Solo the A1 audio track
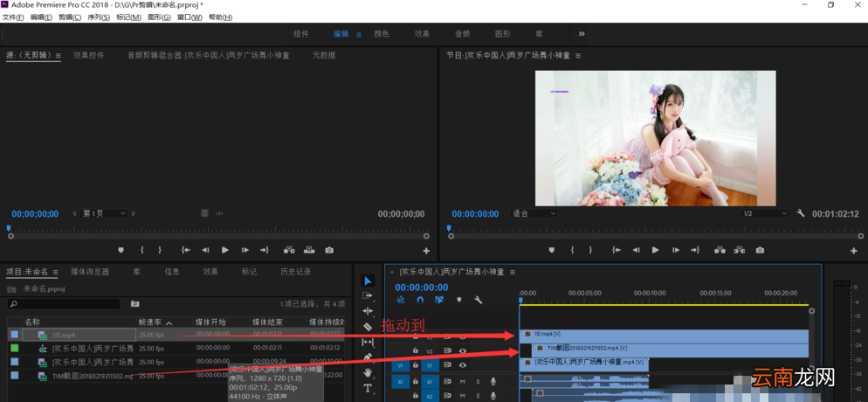 click(x=478, y=381)
